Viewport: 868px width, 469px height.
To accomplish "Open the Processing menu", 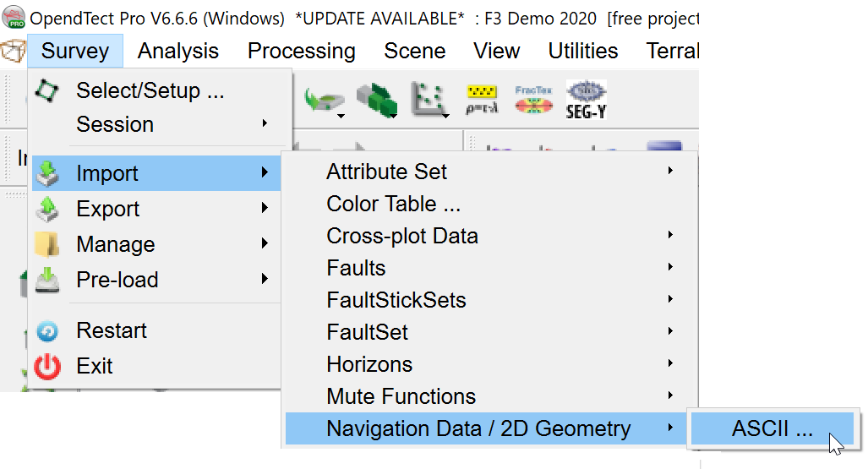I will click(x=301, y=51).
